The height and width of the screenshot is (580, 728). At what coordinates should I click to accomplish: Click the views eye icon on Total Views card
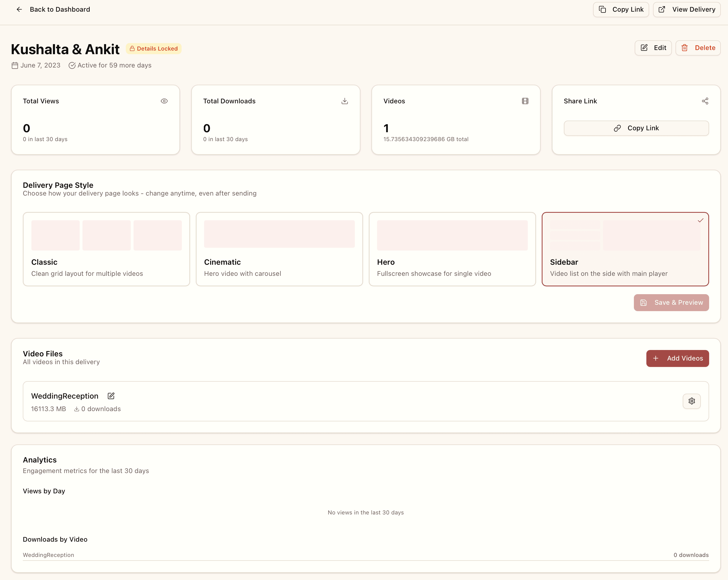164,101
